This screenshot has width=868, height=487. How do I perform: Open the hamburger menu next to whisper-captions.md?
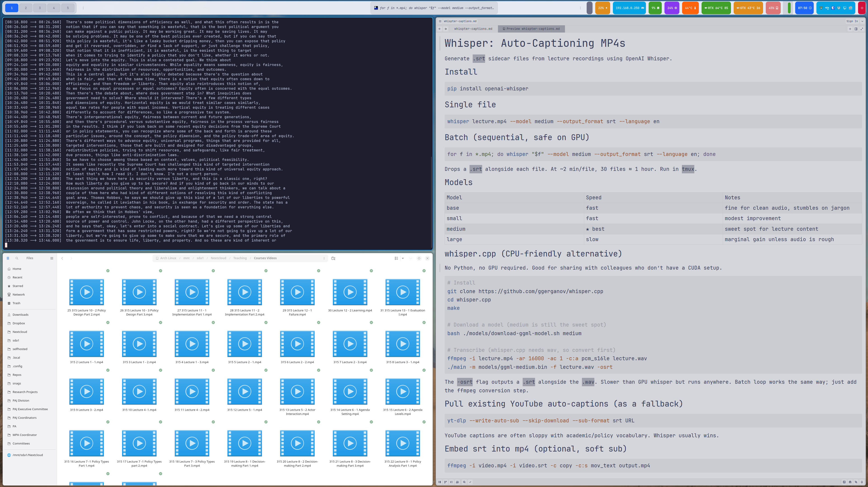tap(440, 21)
